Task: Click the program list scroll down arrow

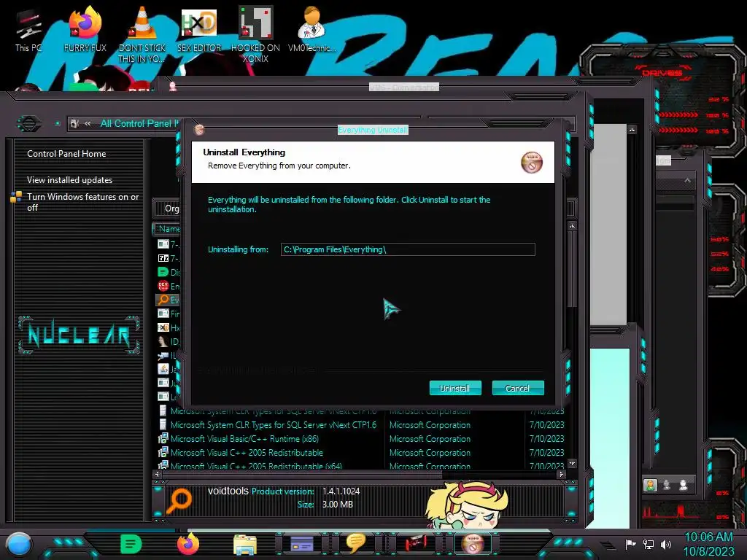Action: (x=572, y=463)
